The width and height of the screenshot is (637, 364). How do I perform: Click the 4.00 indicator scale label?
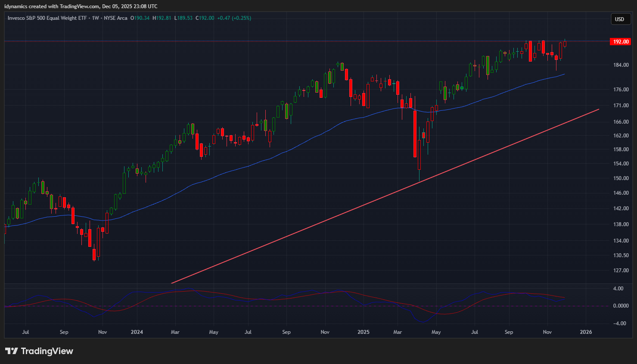(x=618, y=289)
